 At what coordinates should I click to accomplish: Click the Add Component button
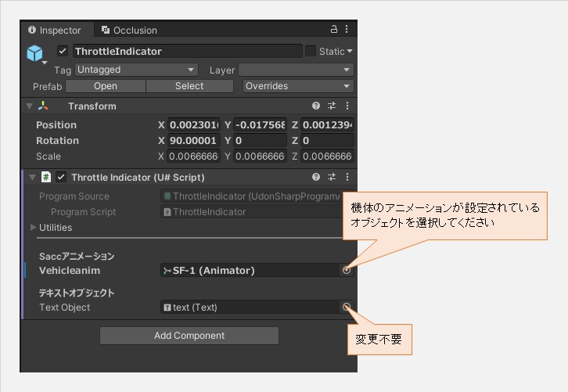pos(189,336)
